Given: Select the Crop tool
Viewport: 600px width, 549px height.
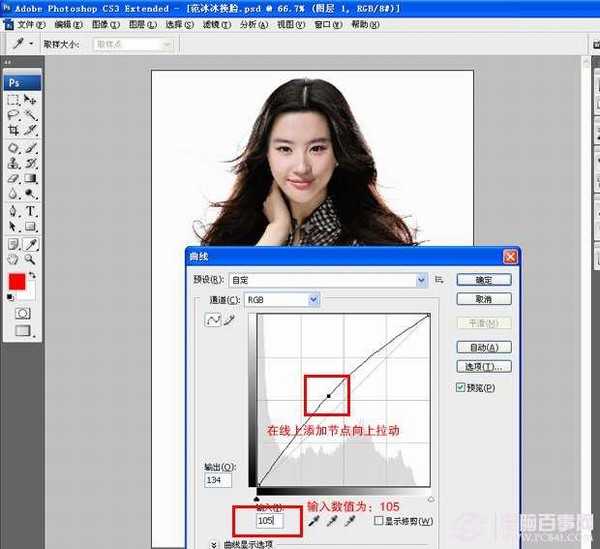Looking at the screenshot, I should click(14, 130).
